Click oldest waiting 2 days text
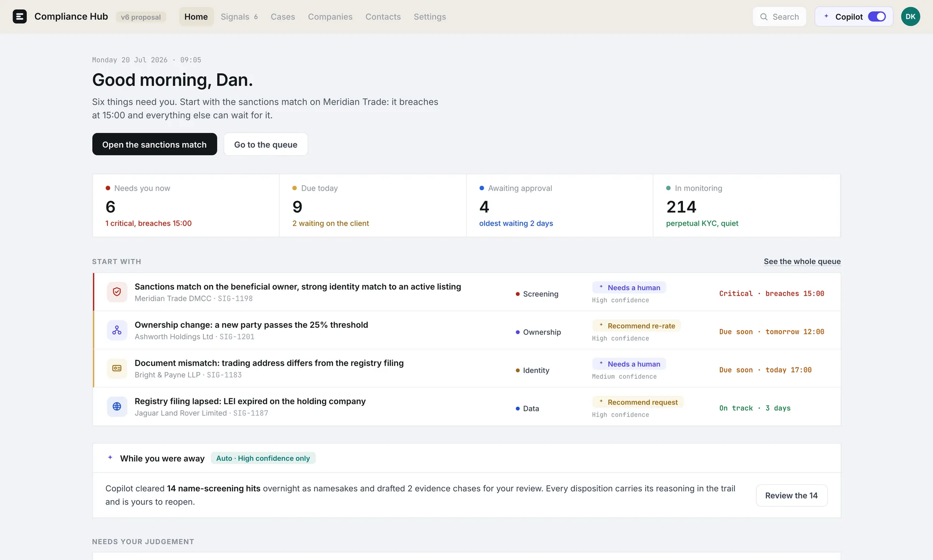Image resolution: width=933 pixels, height=560 pixels. click(x=516, y=223)
